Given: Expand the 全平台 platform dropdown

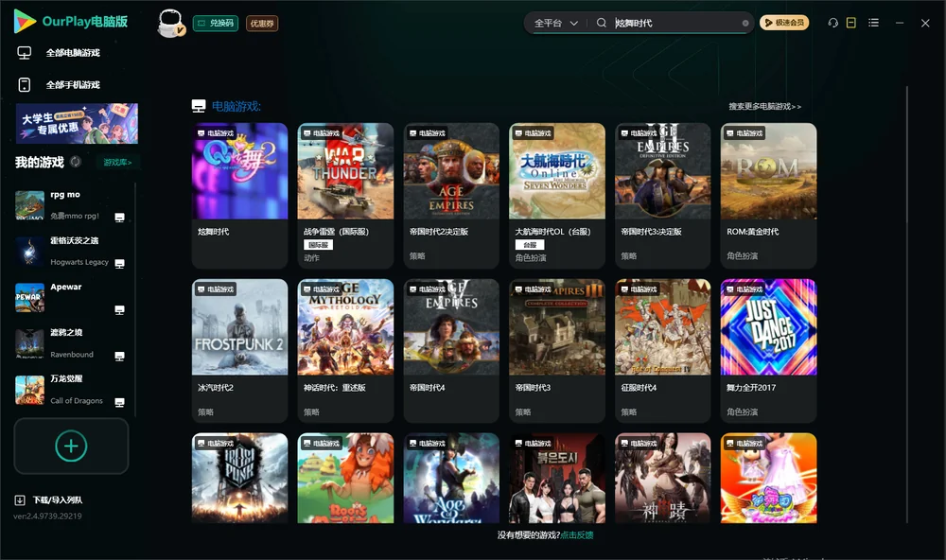Looking at the screenshot, I should tap(555, 23).
